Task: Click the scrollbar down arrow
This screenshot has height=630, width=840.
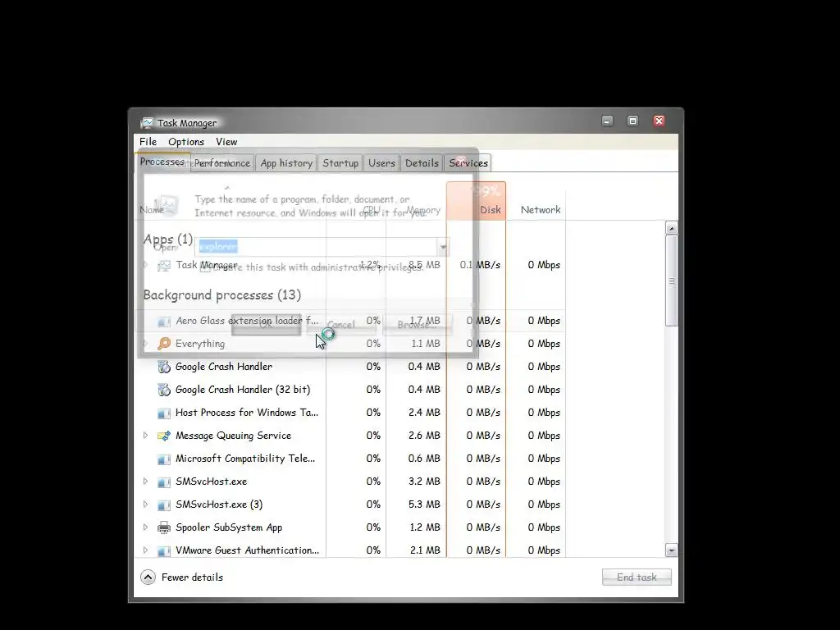Action: (671, 550)
